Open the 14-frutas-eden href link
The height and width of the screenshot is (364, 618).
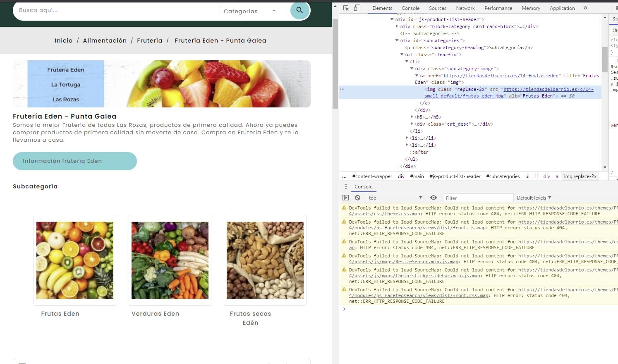click(x=501, y=76)
